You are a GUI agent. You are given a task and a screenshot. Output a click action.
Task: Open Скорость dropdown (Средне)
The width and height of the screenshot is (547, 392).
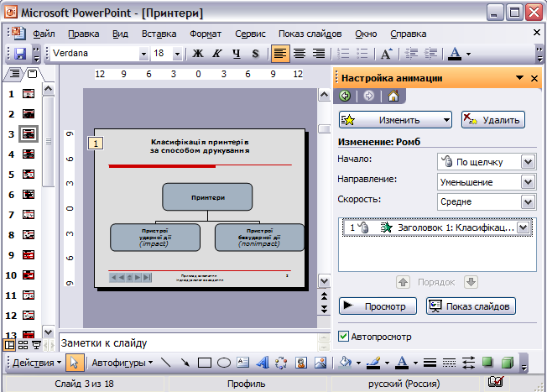tap(528, 201)
